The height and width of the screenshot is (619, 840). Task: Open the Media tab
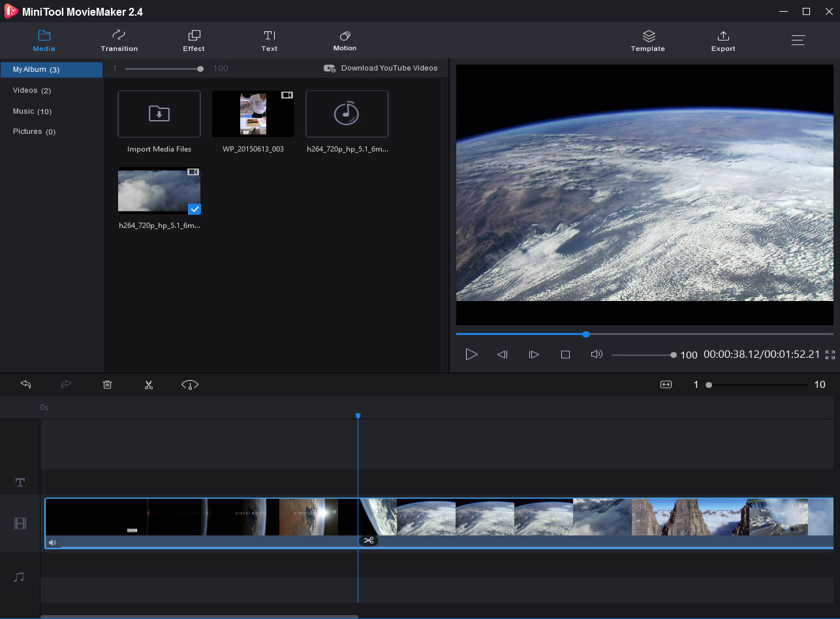click(x=44, y=40)
